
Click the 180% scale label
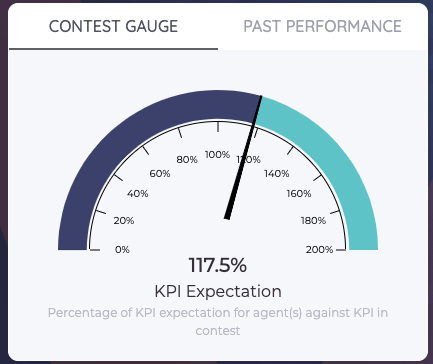point(313,220)
